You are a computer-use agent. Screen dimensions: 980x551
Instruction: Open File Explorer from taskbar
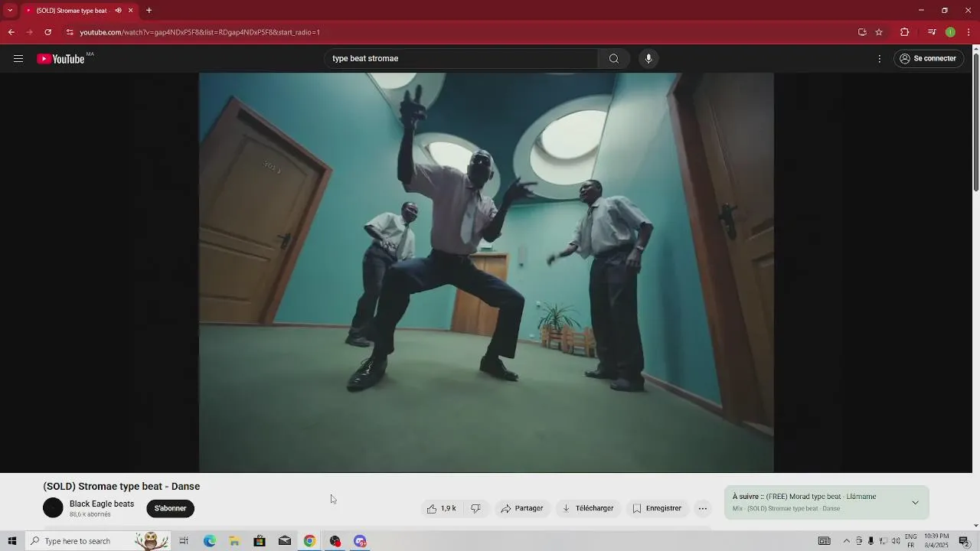click(234, 541)
